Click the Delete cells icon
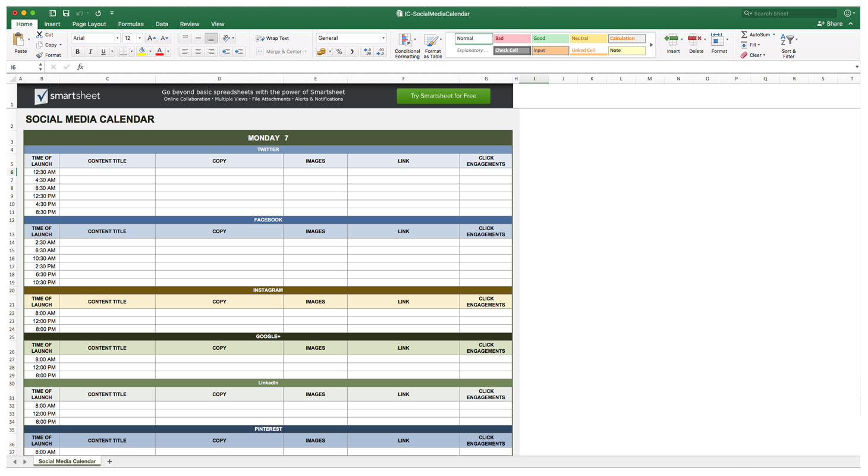This screenshot has height=476, width=868. pyautogui.click(x=694, y=40)
